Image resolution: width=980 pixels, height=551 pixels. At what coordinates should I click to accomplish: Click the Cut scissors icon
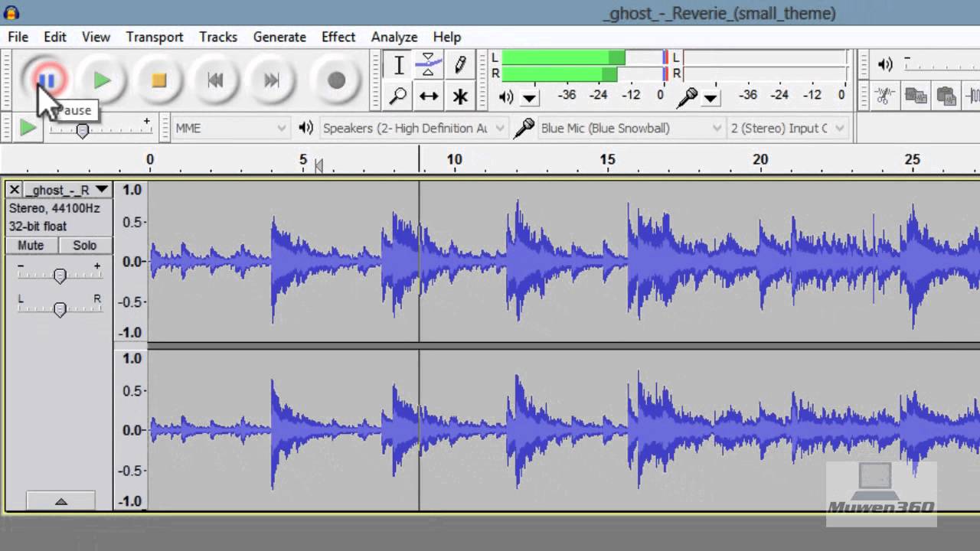[x=885, y=96]
